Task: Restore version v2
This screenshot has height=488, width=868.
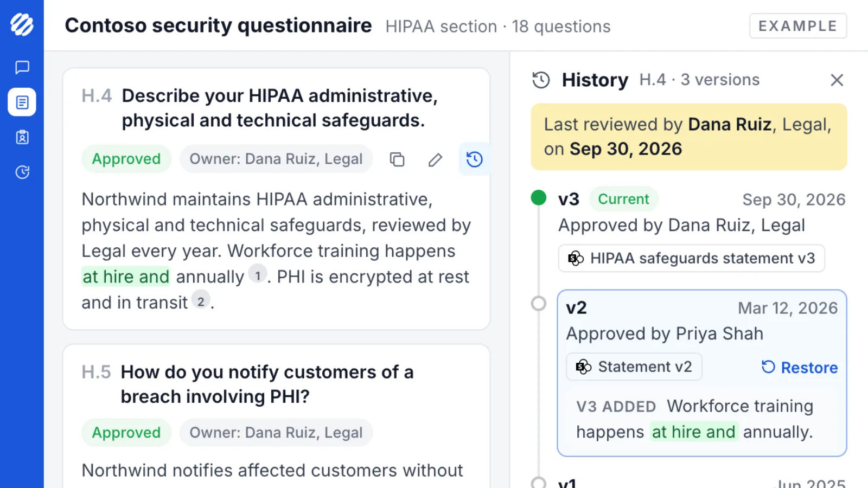Action: coord(800,368)
